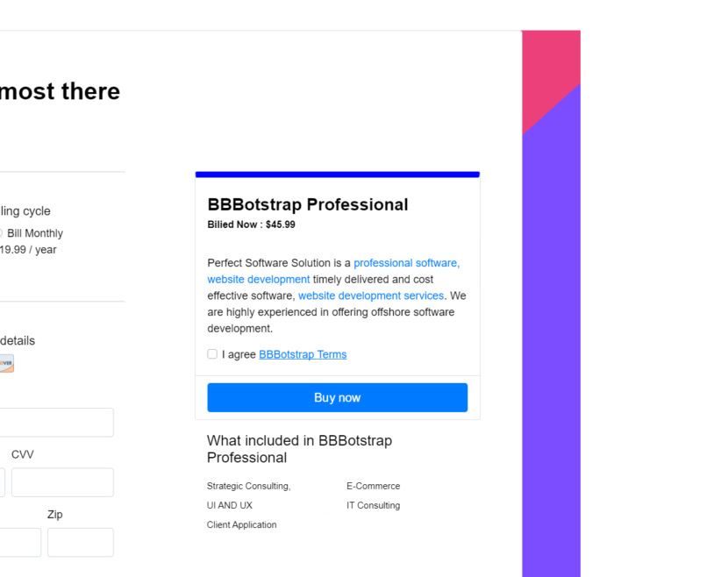The height and width of the screenshot is (577, 728).
Task: Open the professional software link
Action: click(406, 263)
